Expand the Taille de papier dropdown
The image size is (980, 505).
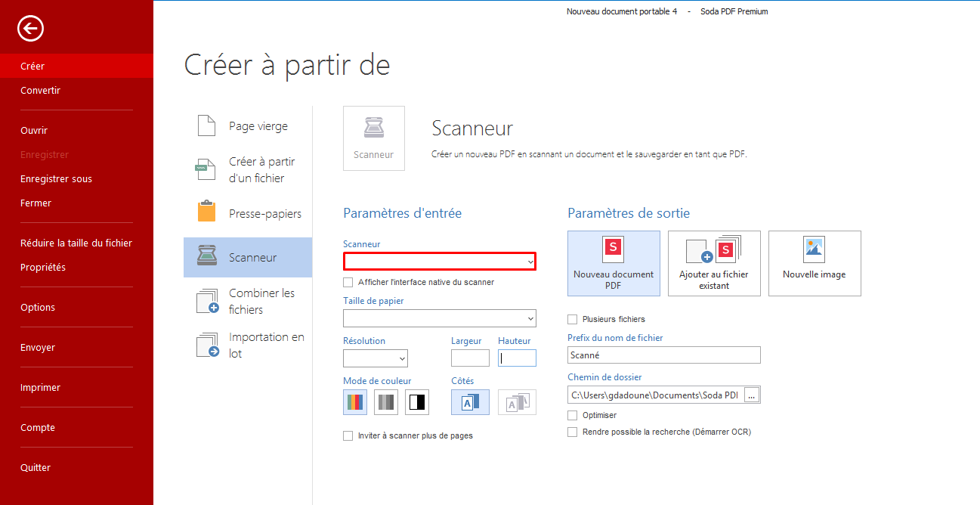(x=440, y=318)
